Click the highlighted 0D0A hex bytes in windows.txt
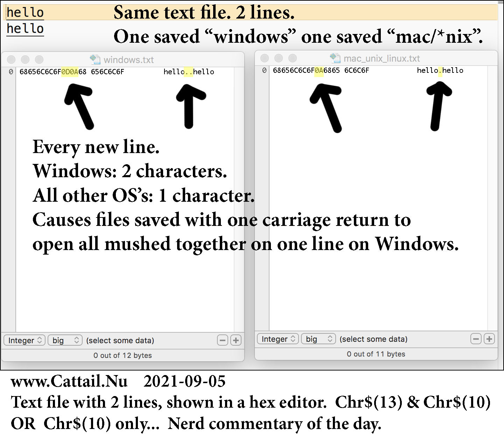Image resolution: width=504 pixels, height=436 pixels. tap(70, 72)
